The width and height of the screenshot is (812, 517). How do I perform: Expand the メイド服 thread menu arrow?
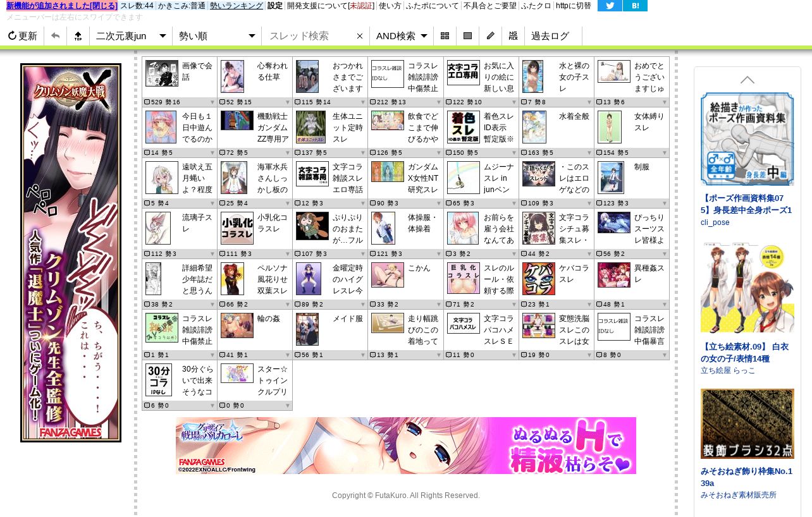(363, 355)
